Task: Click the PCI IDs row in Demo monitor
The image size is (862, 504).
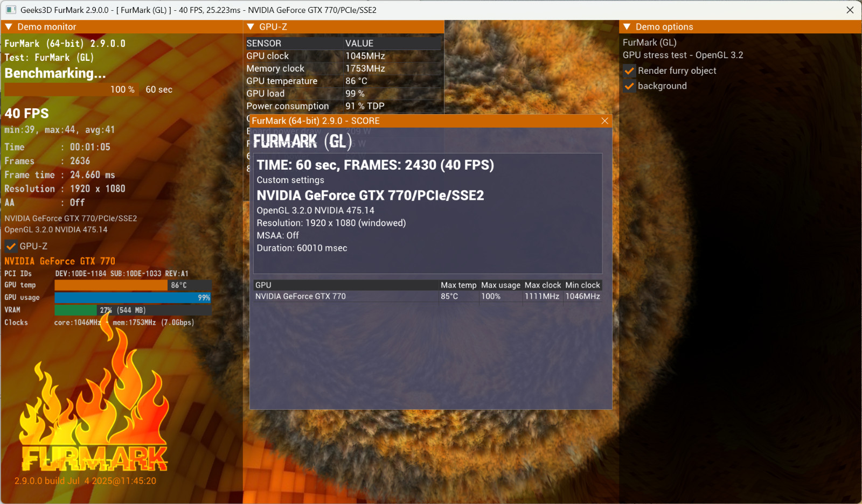Action: (96, 274)
